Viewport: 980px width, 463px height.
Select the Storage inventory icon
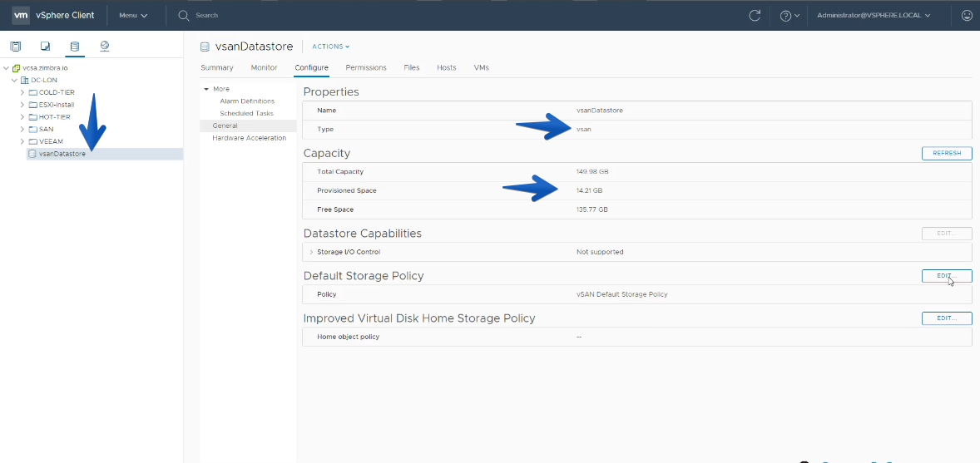click(74, 47)
